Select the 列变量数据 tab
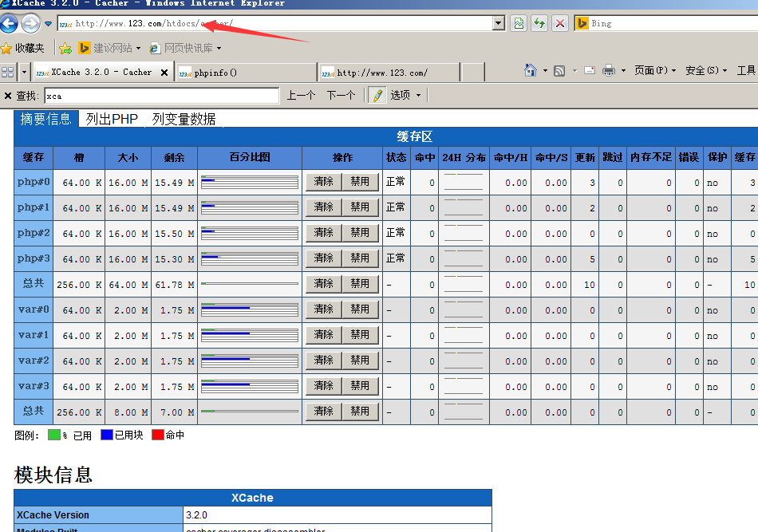This screenshot has width=758, height=532. [184, 119]
